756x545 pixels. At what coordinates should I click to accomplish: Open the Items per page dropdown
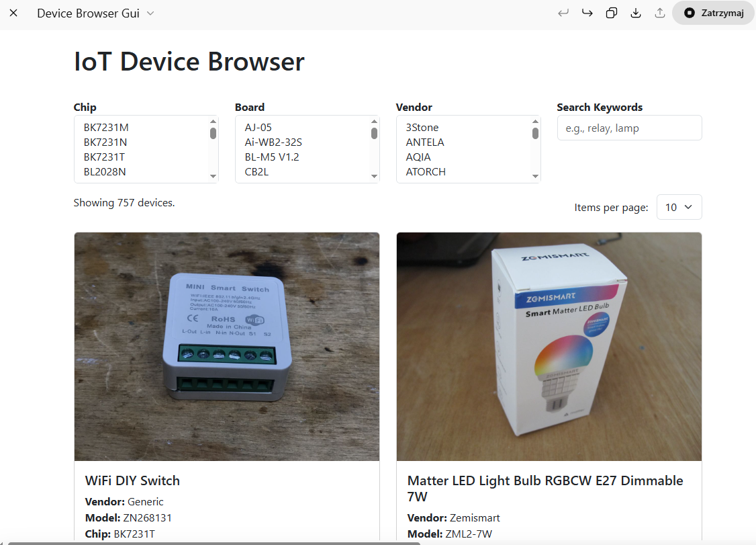[679, 207]
